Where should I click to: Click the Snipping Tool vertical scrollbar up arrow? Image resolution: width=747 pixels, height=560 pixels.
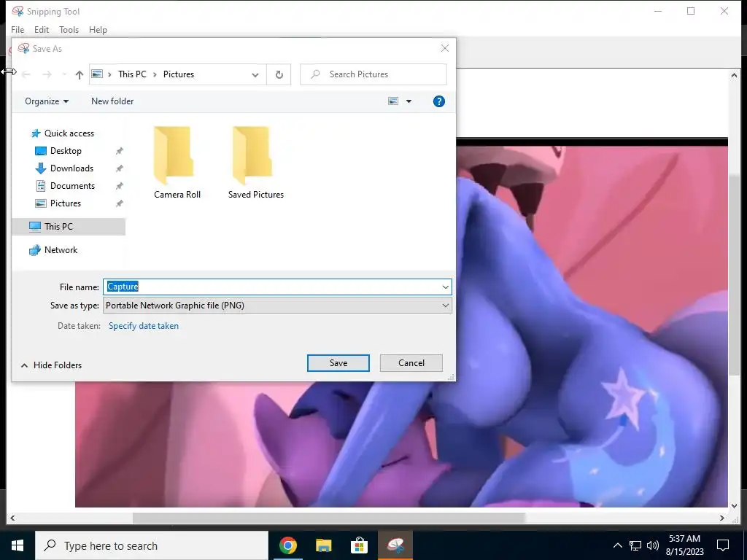(x=734, y=75)
